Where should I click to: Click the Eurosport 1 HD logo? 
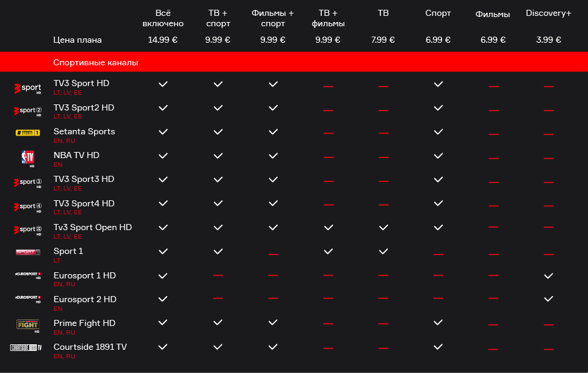click(27, 275)
